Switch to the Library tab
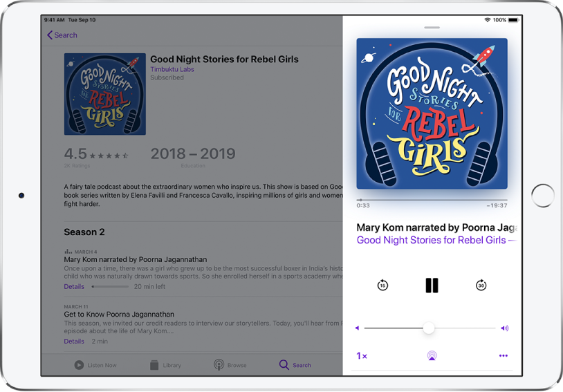 click(x=165, y=365)
